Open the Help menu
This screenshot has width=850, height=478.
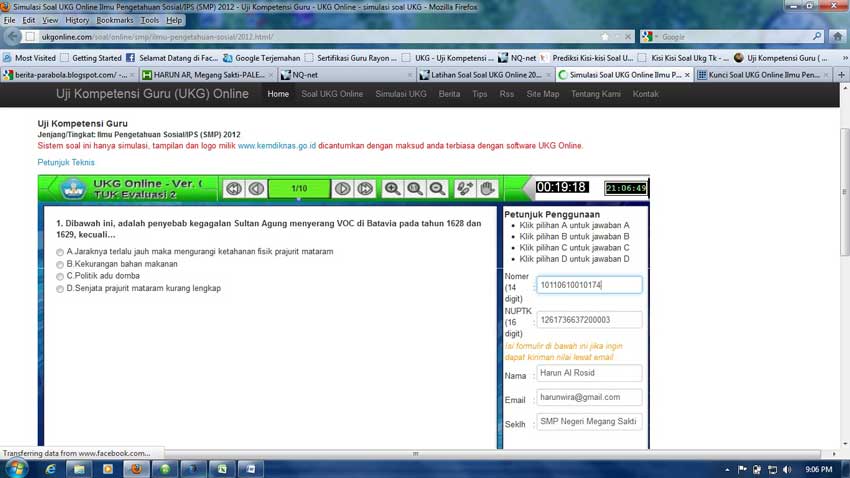click(x=174, y=20)
